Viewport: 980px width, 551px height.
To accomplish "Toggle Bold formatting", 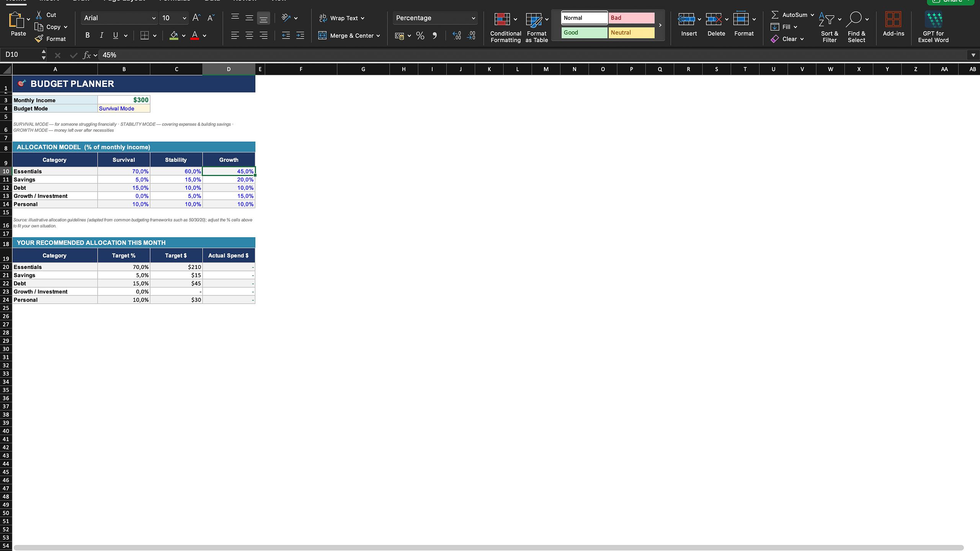I will [x=87, y=36].
